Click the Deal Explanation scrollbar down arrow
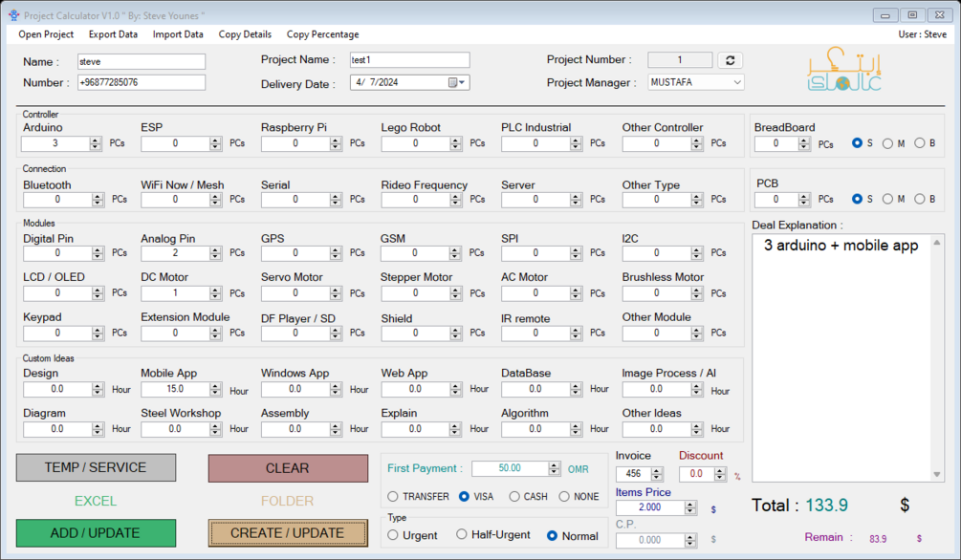Screen dimensions: 961x560 (x=936, y=474)
